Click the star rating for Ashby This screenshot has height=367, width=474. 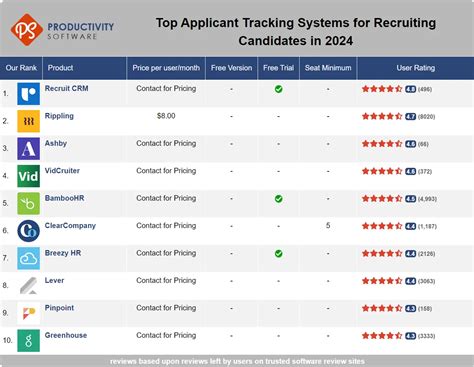(x=382, y=144)
